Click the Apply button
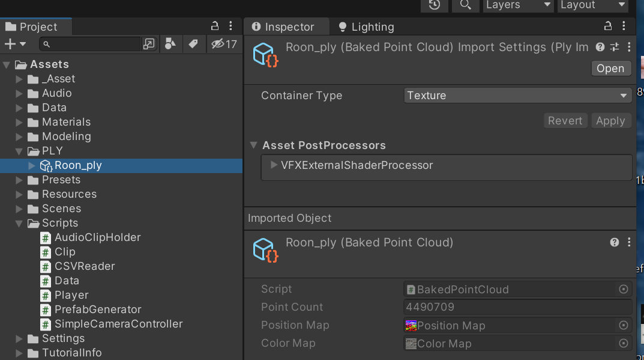 click(x=611, y=121)
